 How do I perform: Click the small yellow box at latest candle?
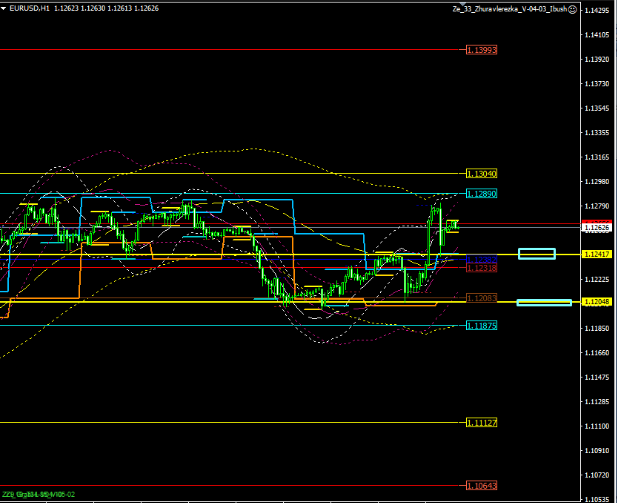click(452, 225)
